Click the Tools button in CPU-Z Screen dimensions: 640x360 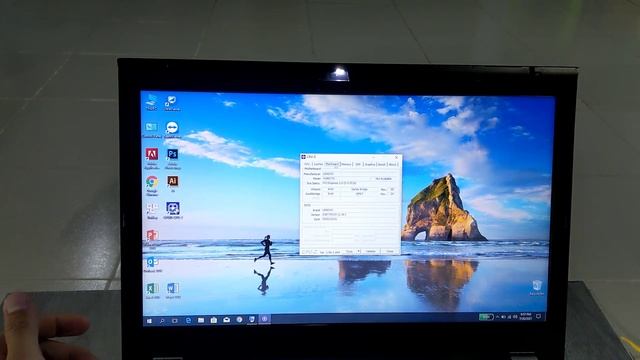click(x=349, y=251)
